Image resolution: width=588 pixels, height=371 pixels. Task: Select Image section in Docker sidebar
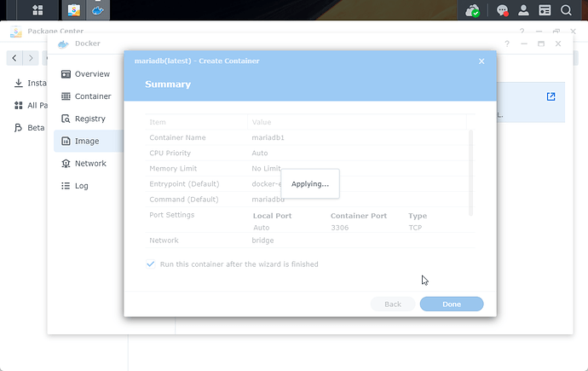[x=89, y=141]
